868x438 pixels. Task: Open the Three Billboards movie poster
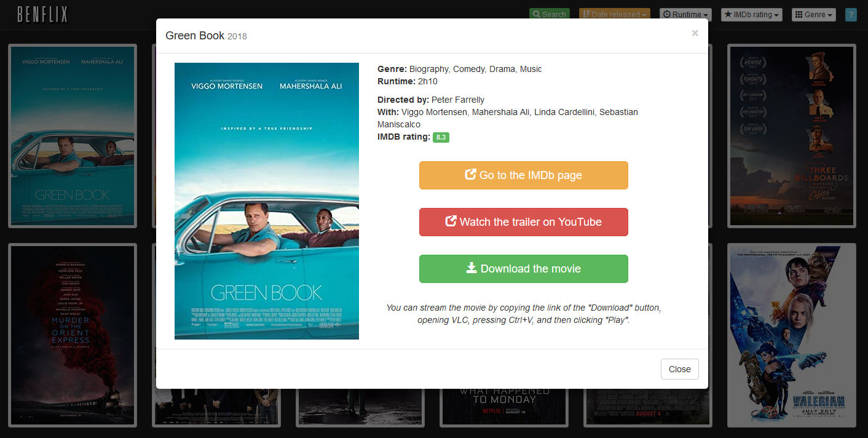click(792, 136)
